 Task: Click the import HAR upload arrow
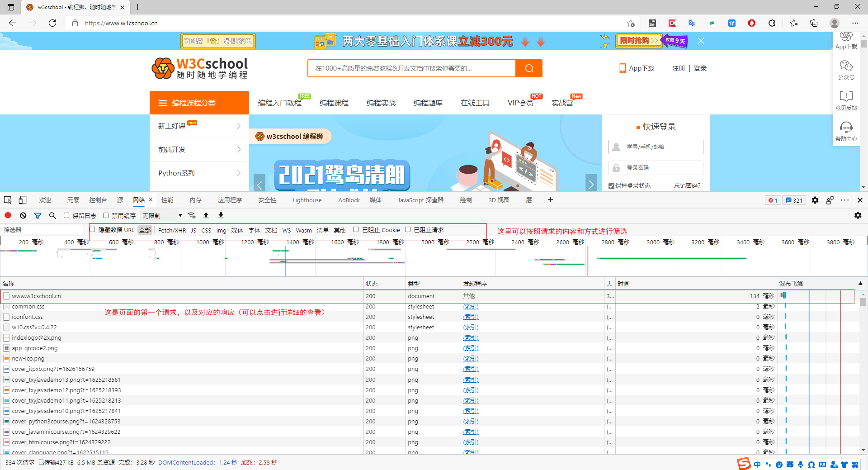(206, 216)
